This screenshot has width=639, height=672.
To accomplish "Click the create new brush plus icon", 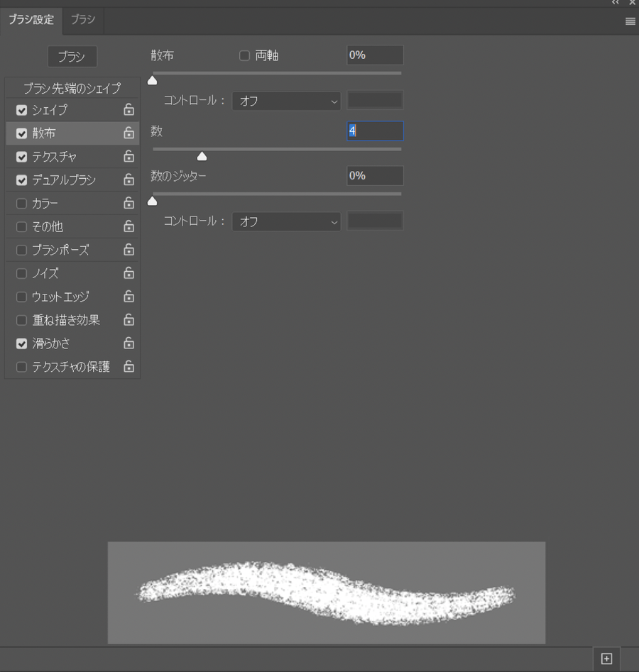I will [x=606, y=659].
